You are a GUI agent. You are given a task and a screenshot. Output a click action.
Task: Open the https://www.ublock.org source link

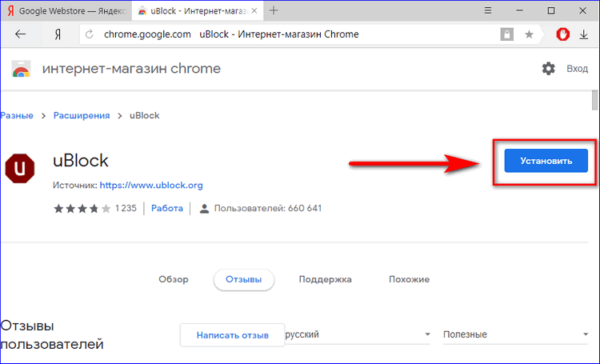151,186
